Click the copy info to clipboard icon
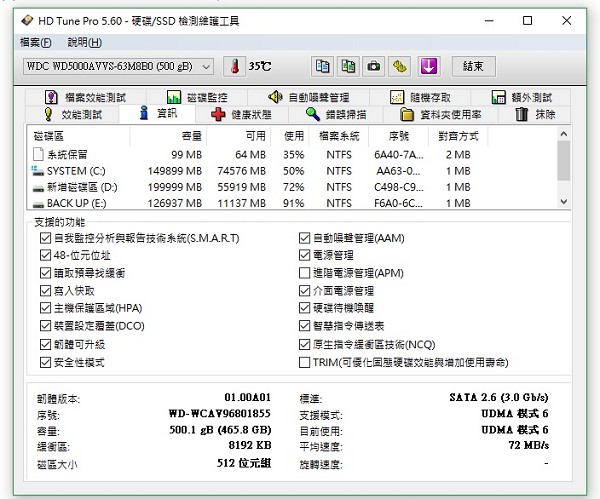Viewport: 600px width, 499px height. [x=322, y=66]
